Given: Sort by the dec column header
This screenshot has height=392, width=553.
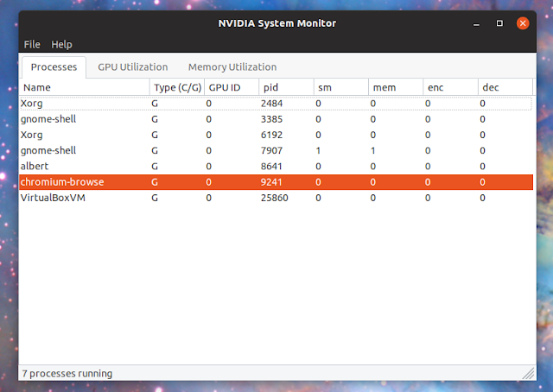Looking at the screenshot, I should pos(505,87).
